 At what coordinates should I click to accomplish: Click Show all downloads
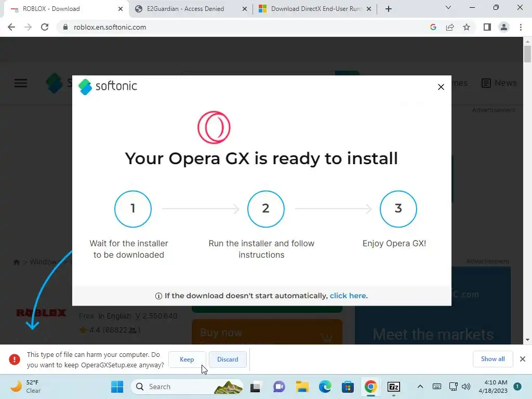click(x=493, y=359)
